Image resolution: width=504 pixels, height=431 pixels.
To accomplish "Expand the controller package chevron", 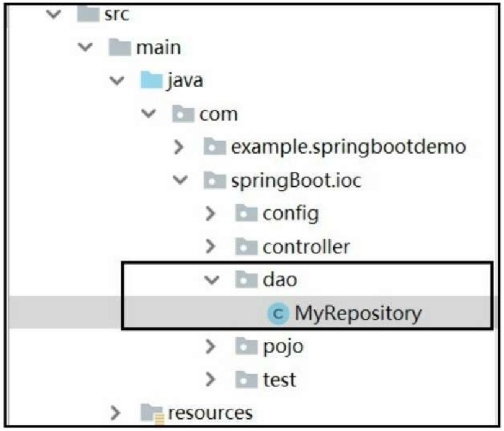I will (210, 246).
